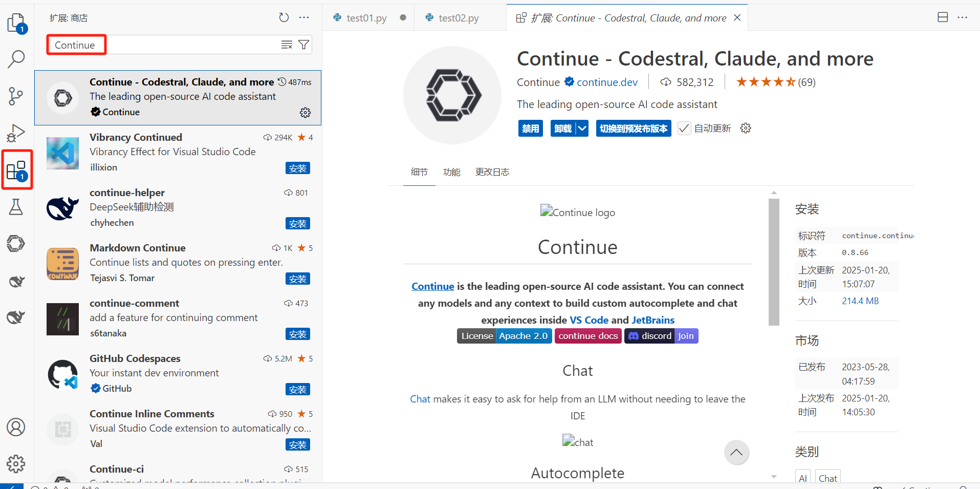Install GitHub Codespaces extension
The image size is (980, 489).
pyautogui.click(x=298, y=389)
